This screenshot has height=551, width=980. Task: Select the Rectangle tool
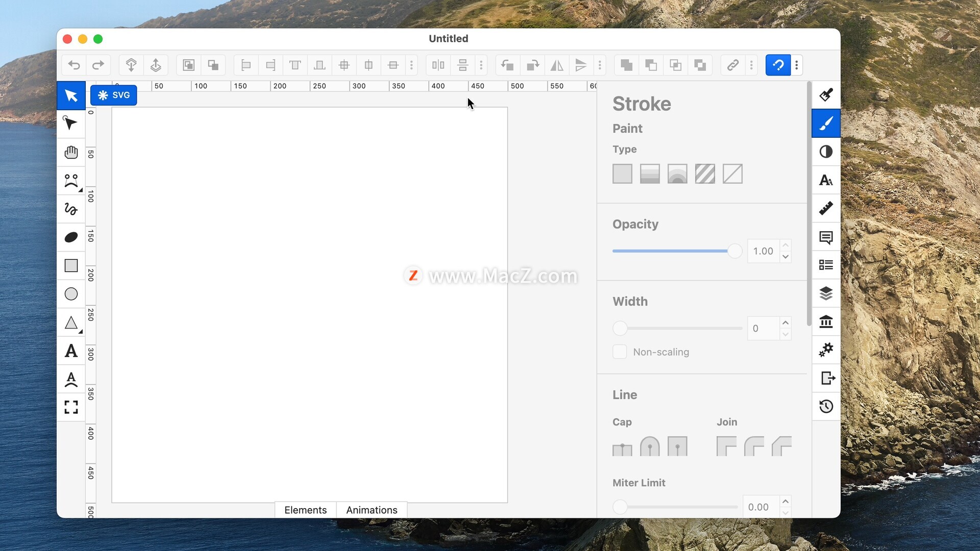(x=71, y=265)
